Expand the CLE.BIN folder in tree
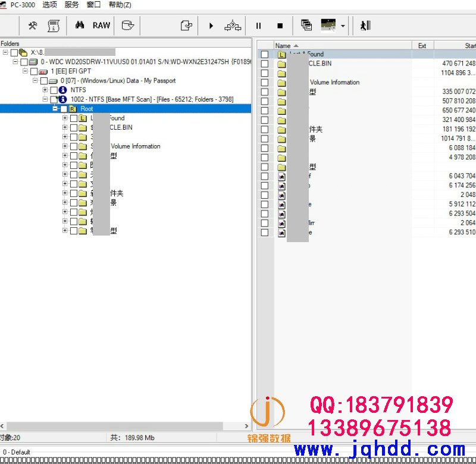Screen dimensions: 476x464 (x=65, y=127)
